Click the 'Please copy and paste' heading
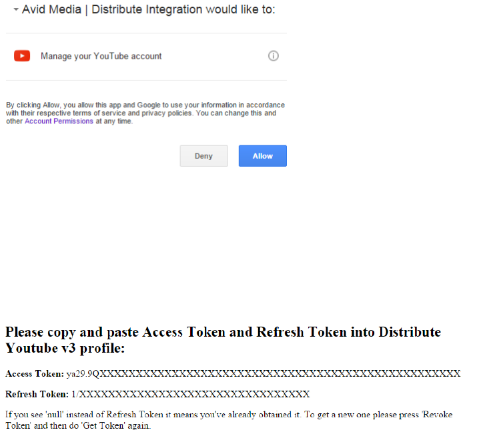Screen dimensions: 477x448 (x=223, y=340)
